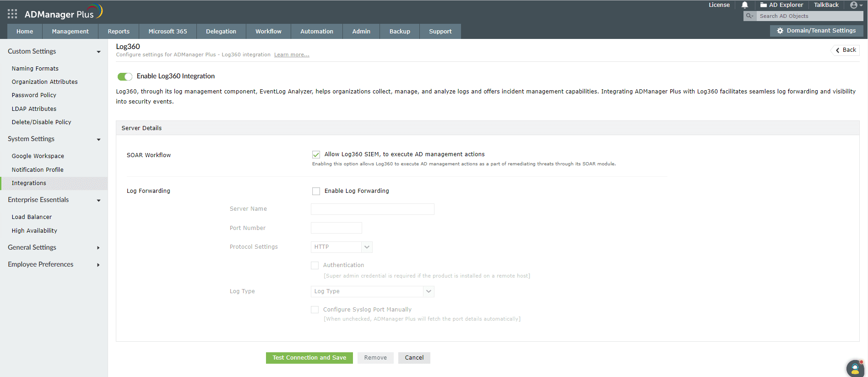Image resolution: width=868 pixels, height=377 pixels.
Task: Open Load Balancer in sidebar
Action: (32, 217)
